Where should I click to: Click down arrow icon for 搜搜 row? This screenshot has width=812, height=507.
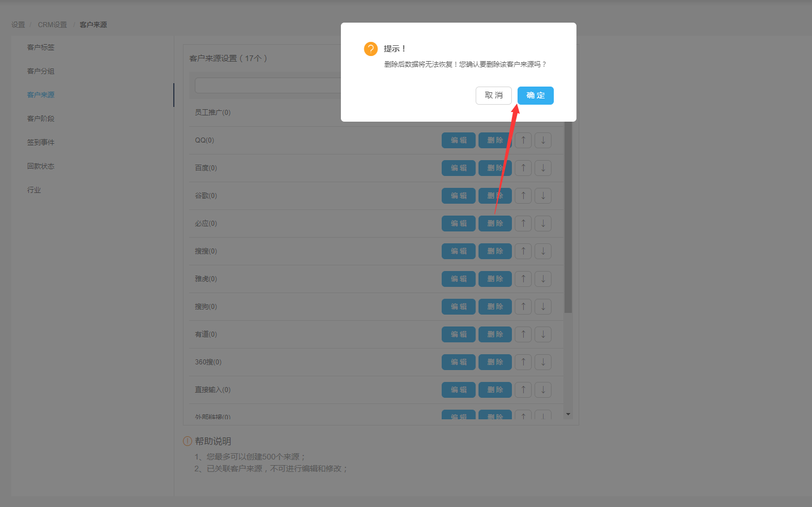click(543, 251)
